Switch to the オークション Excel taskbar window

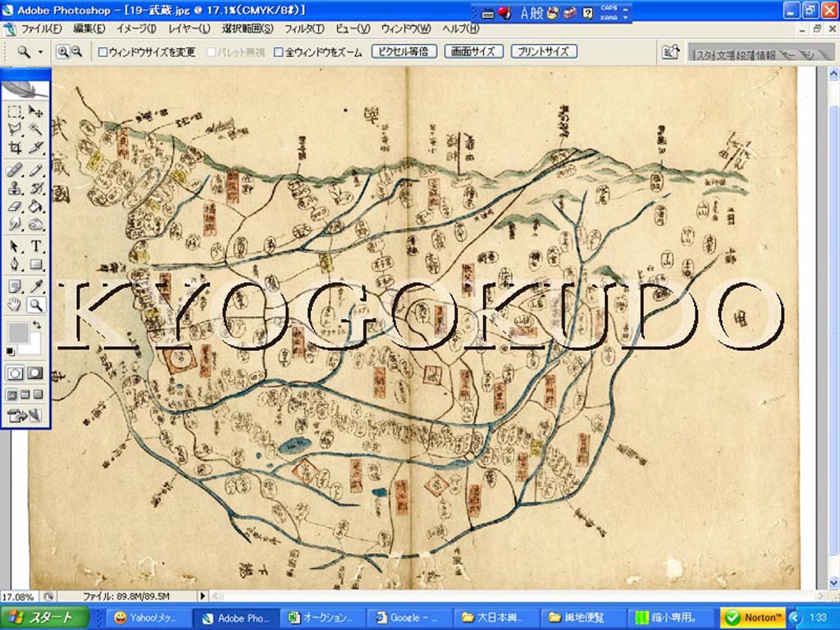[x=322, y=618]
